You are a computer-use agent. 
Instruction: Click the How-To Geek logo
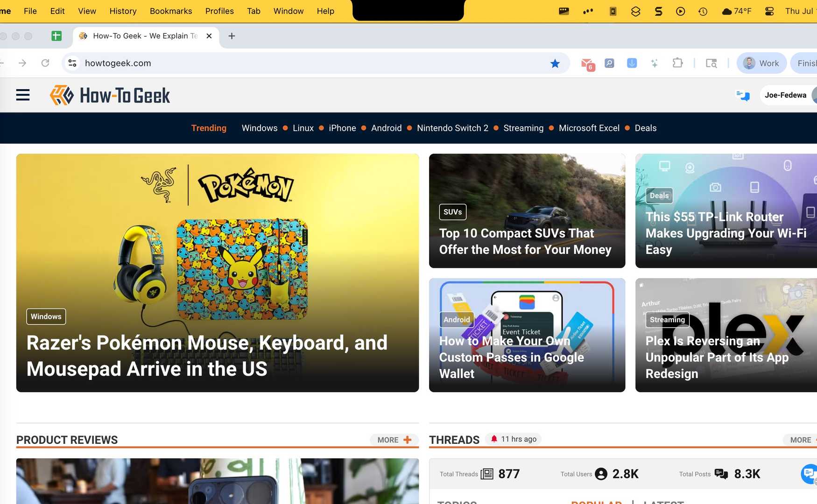110,95
